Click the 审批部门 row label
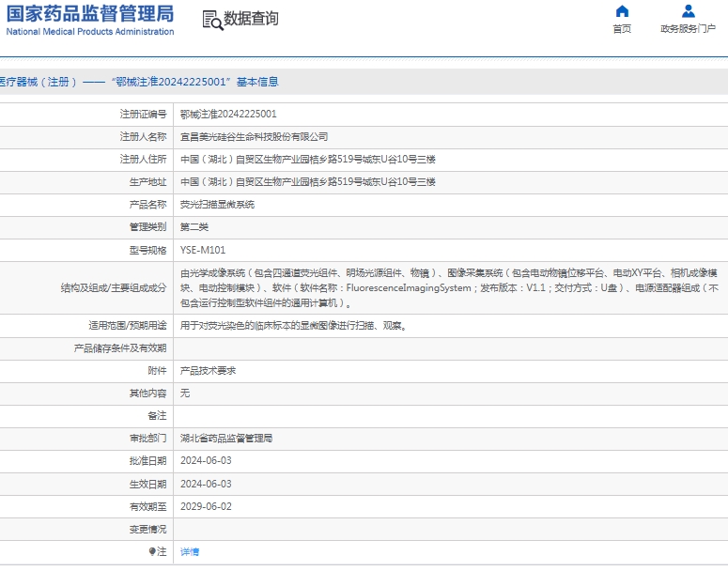The image size is (728, 571). coord(147,439)
